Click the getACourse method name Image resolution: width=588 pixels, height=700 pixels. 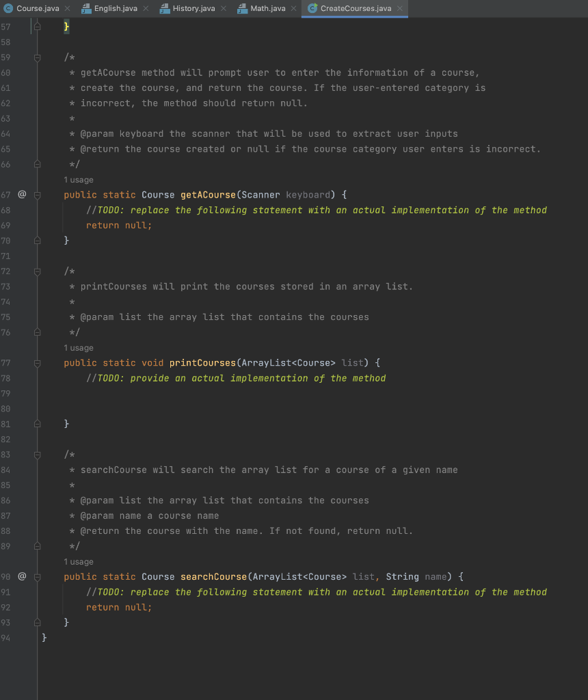208,195
